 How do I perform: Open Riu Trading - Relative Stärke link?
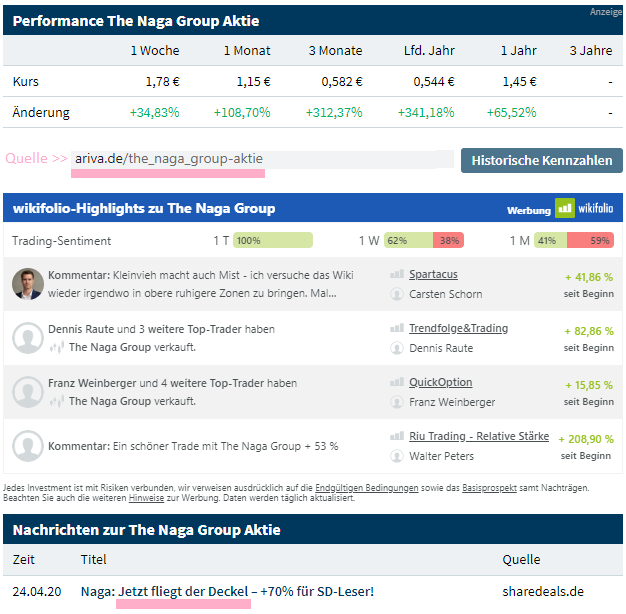(x=478, y=436)
